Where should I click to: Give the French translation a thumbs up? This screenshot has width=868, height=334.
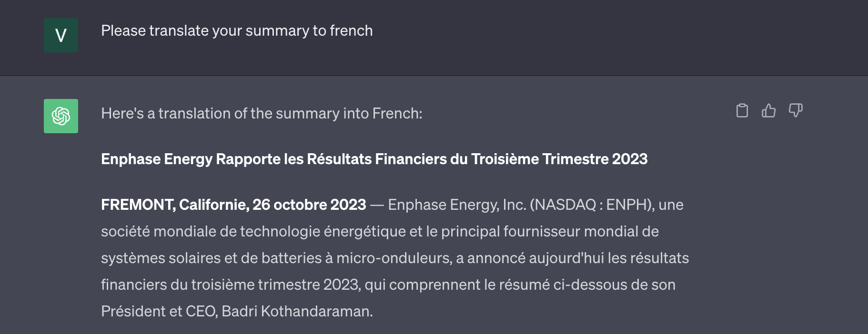click(x=768, y=110)
